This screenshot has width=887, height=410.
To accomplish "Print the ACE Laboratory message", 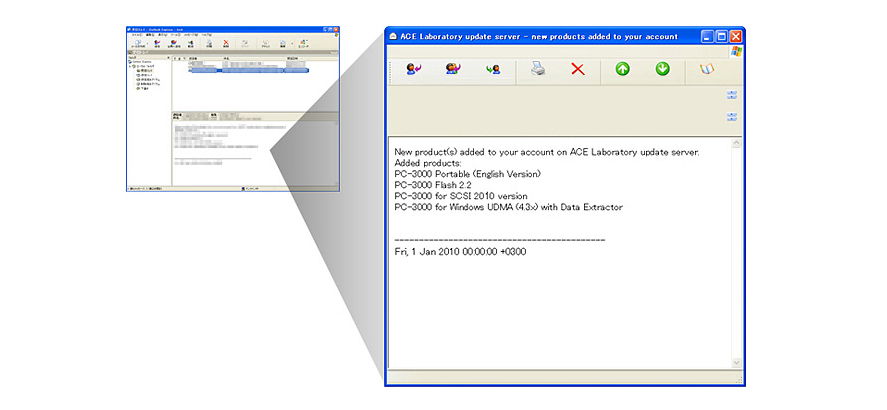I will (x=537, y=70).
